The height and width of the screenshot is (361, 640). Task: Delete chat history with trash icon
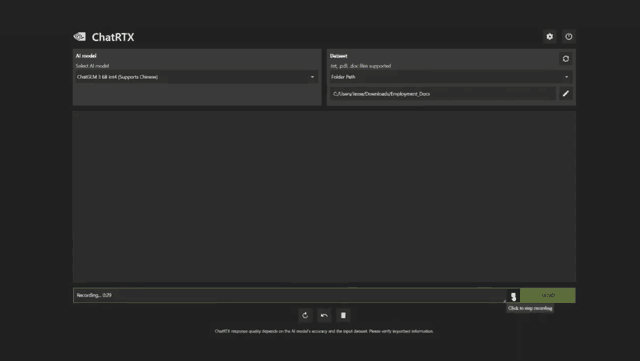(x=343, y=315)
